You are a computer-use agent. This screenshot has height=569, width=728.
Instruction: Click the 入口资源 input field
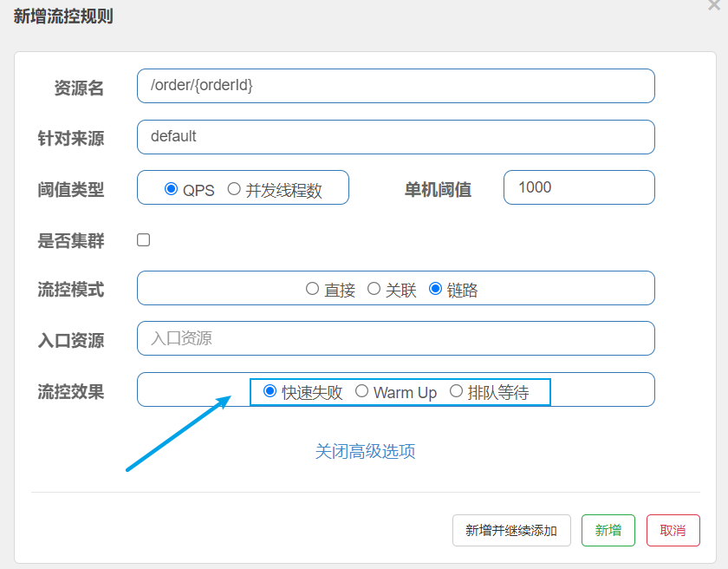[x=395, y=338]
